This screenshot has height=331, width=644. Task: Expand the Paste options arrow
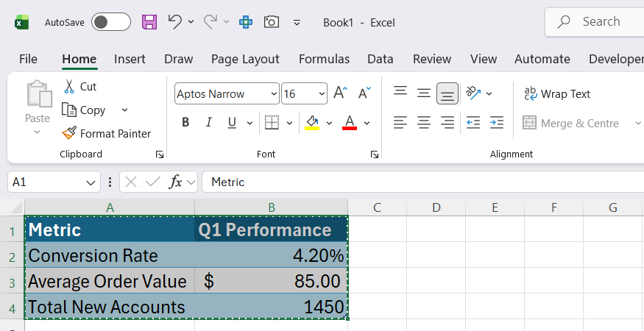(x=37, y=132)
